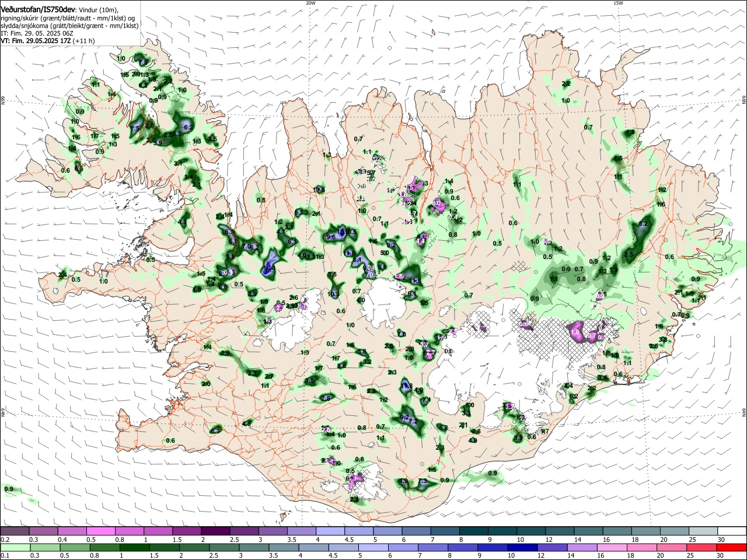The width and height of the screenshot is (747, 560).
Task: Click the bottom-row legend swatch between 3 and 3.5
Action: [253, 547]
